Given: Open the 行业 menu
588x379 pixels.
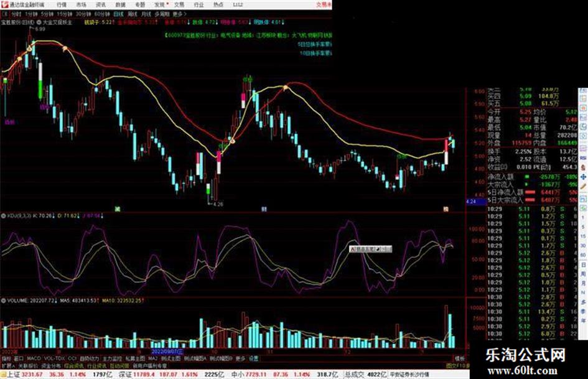Looking at the screenshot, I should pos(198,5).
